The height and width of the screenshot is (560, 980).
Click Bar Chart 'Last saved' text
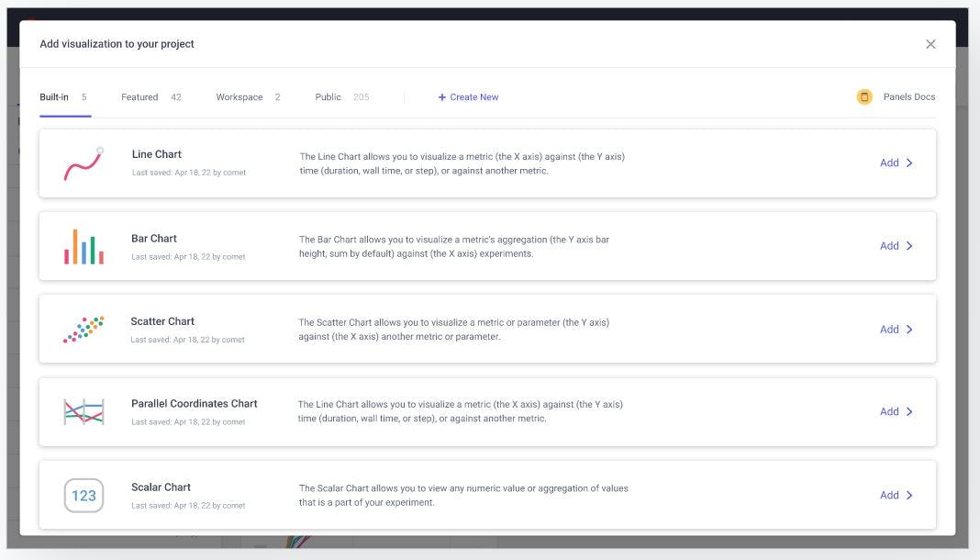pyautogui.click(x=188, y=257)
